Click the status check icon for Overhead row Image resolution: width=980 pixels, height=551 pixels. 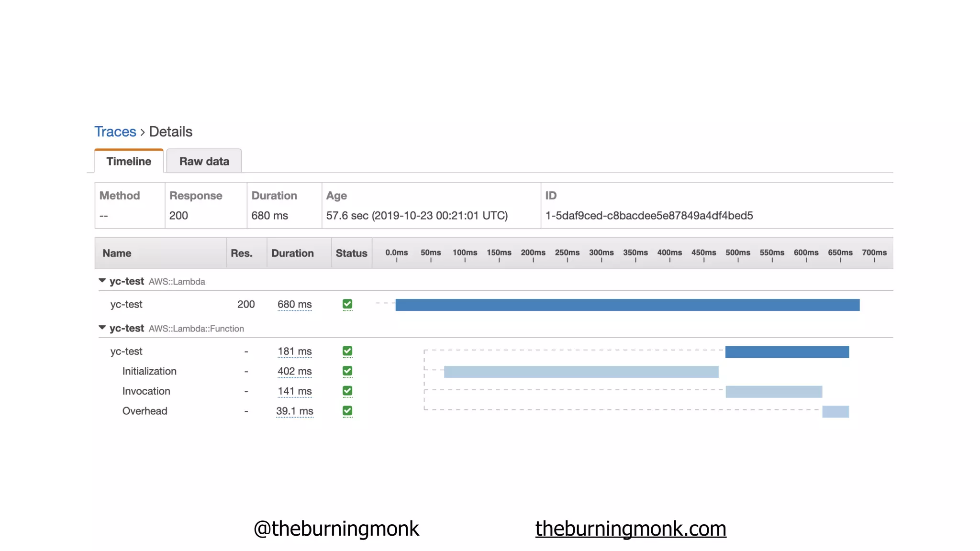(347, 411)
